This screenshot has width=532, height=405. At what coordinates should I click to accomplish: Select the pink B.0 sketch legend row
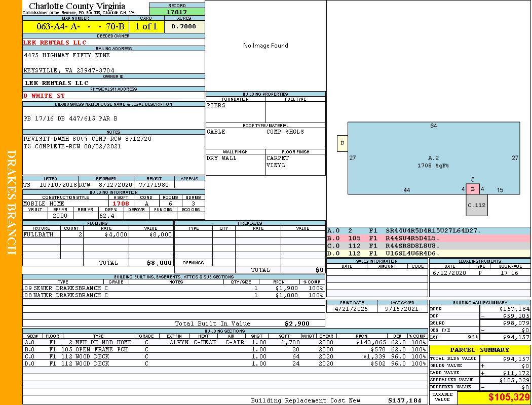[428, 238]
